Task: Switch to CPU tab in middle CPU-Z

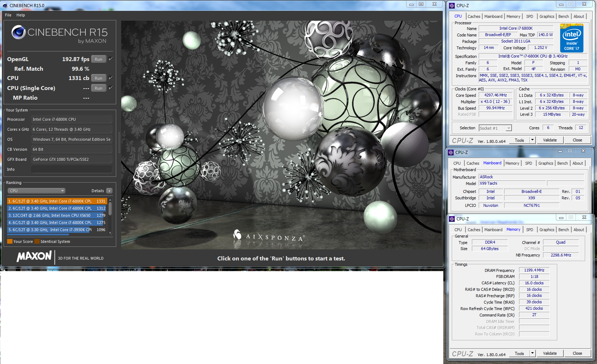Action: point(457,163)
